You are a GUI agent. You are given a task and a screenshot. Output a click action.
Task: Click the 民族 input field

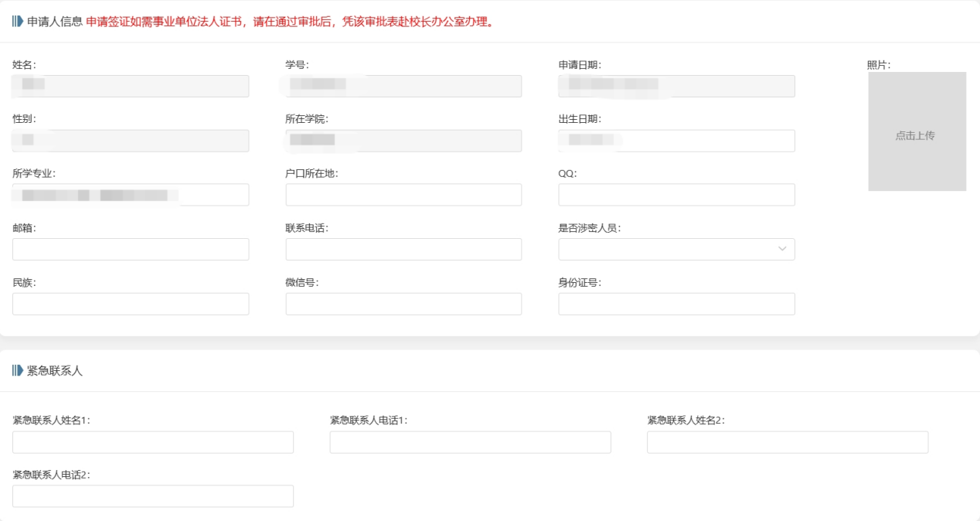[131, 304]
